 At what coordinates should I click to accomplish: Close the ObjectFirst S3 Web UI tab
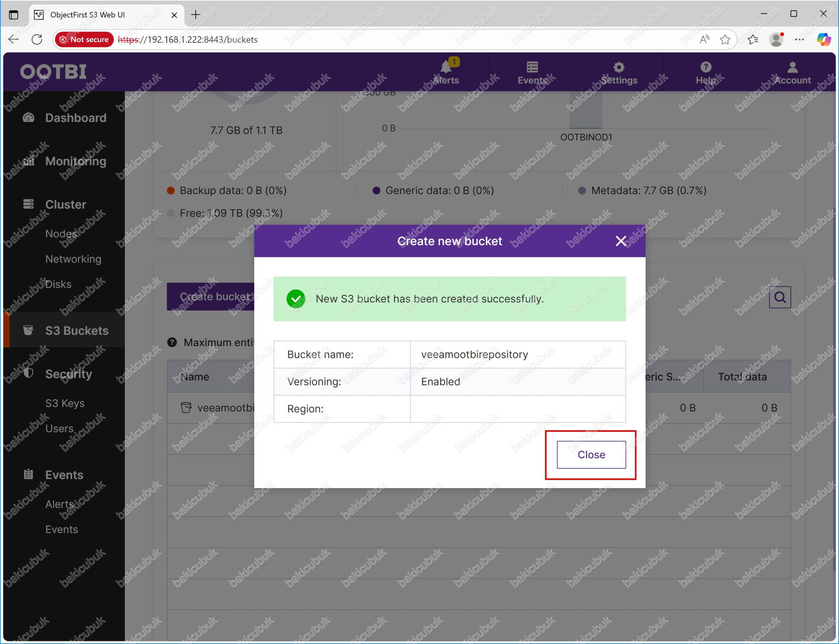174,15
